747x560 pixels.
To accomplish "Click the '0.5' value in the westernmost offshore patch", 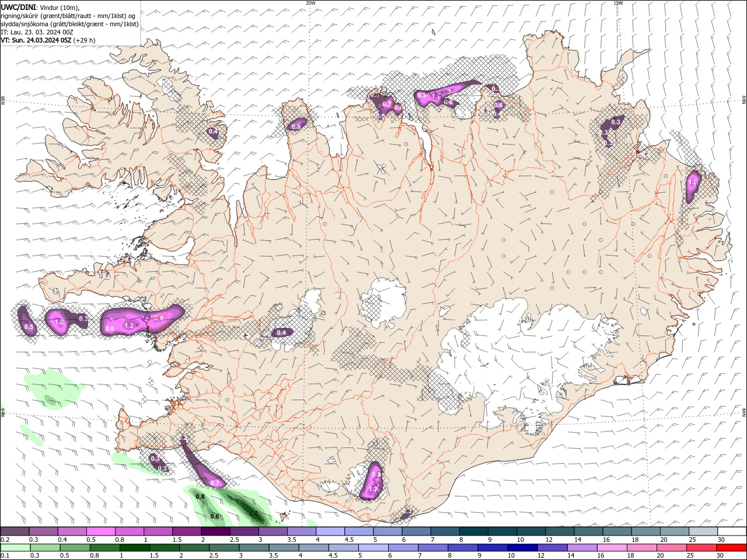I will (x=29, y=327).
